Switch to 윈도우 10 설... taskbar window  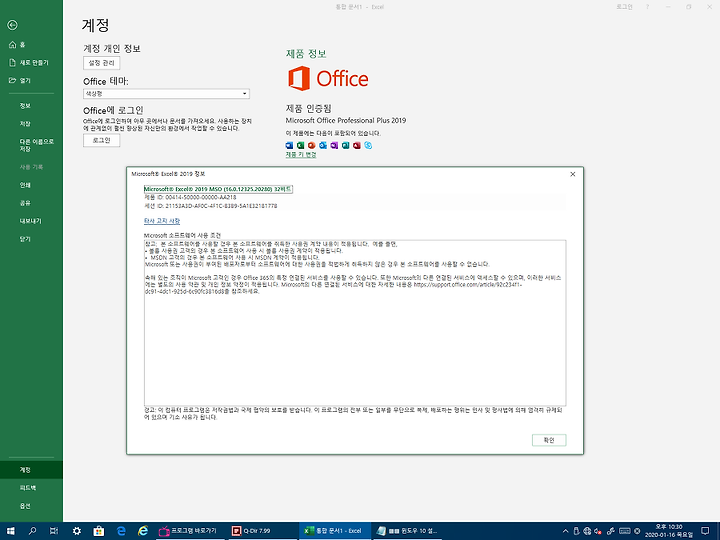pos(407,531)
